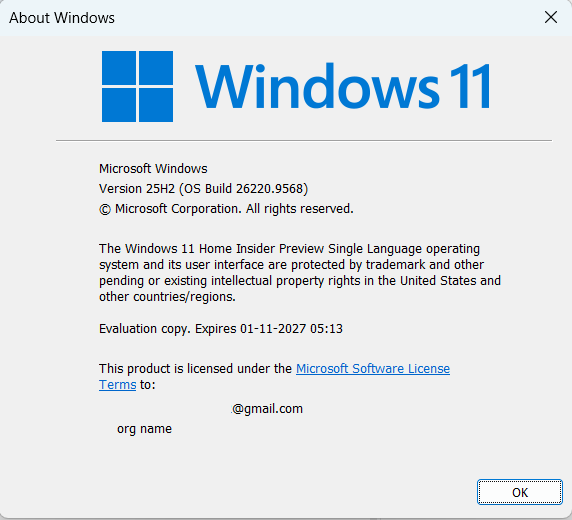Click the "Version 25H2 (OS Build 26220.9568)" line

[x=203, y=189]
